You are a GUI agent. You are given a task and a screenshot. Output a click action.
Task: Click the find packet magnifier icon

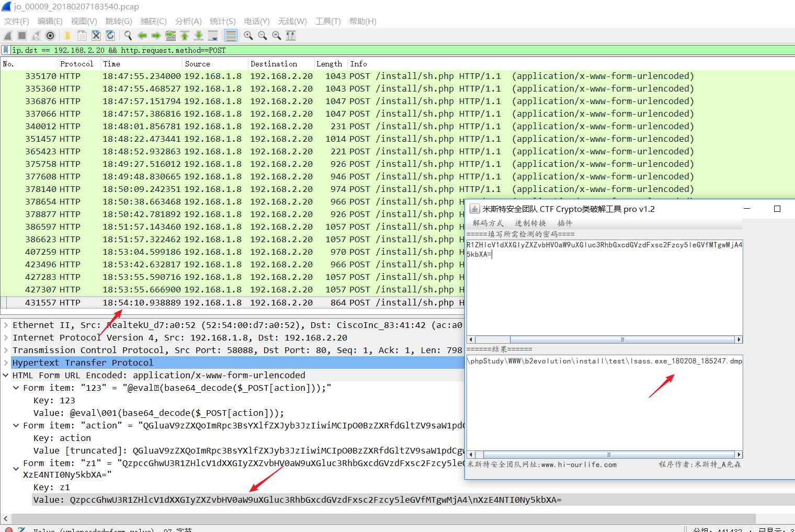[128, 36]
